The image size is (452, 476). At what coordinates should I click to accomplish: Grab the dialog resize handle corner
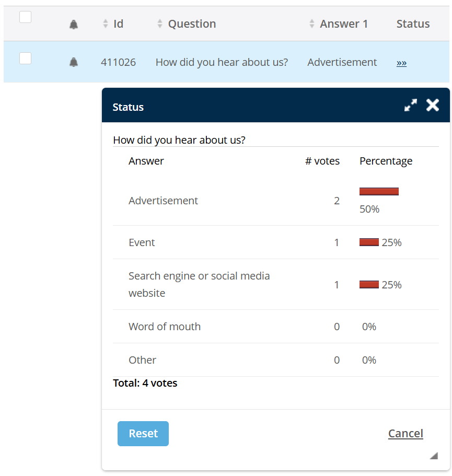[x=434, y=456]
